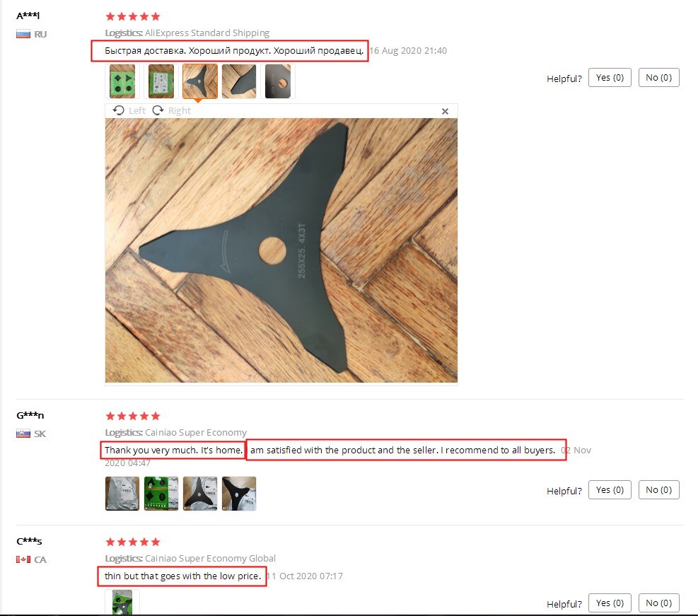698x616 pixels.
Task: Close the enlarged review photo
Action: (x=445, y=111)
